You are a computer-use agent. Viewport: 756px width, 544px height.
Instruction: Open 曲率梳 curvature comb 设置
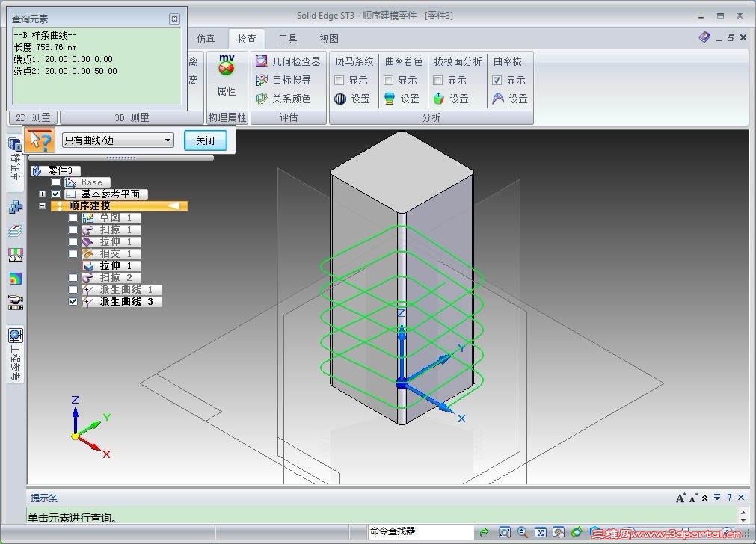click(x=510, y=99)
